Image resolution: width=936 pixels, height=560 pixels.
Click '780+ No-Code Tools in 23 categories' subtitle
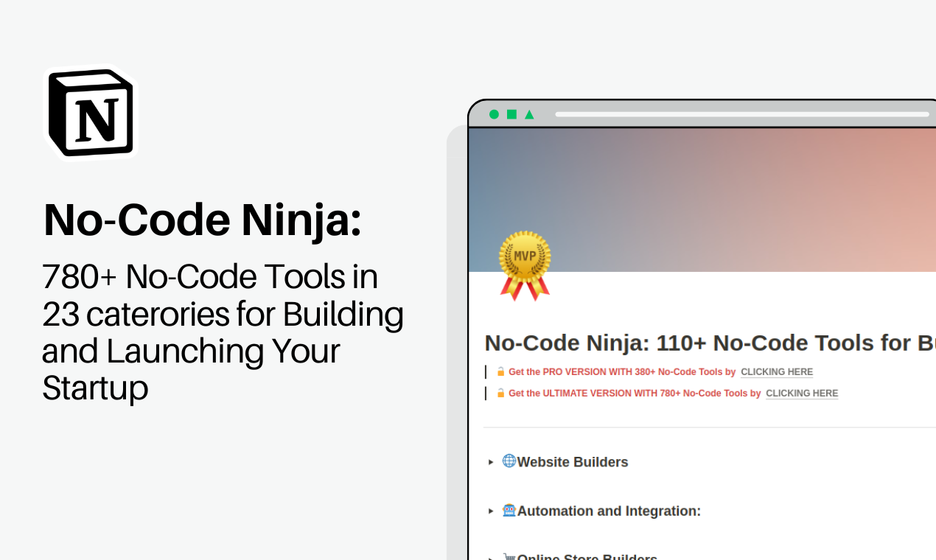click(x=223, y=332)
